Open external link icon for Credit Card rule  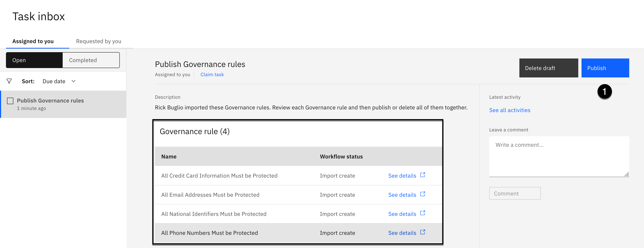click(422, 175)
